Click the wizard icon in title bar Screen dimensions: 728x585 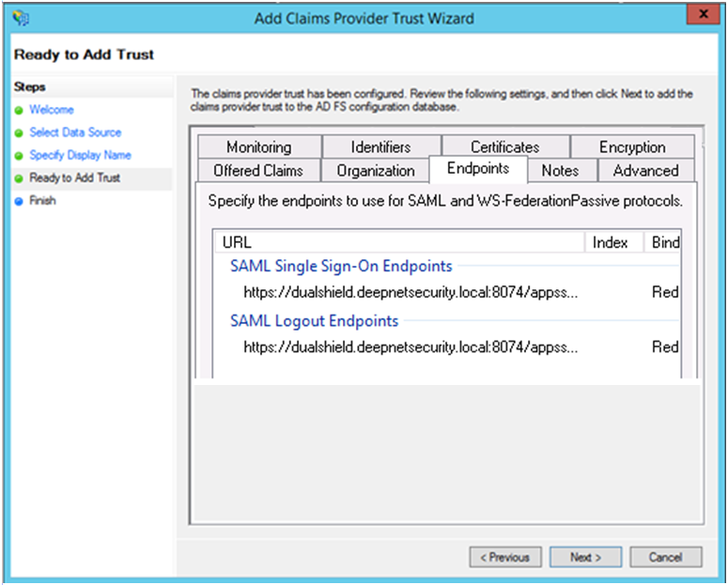pyautogui.click(x=19, y=18)
